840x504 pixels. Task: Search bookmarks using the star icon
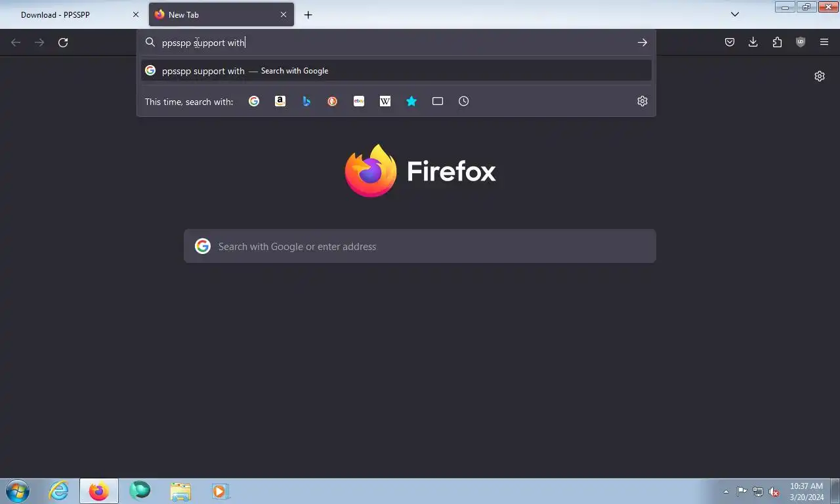[x=411, y=101]
